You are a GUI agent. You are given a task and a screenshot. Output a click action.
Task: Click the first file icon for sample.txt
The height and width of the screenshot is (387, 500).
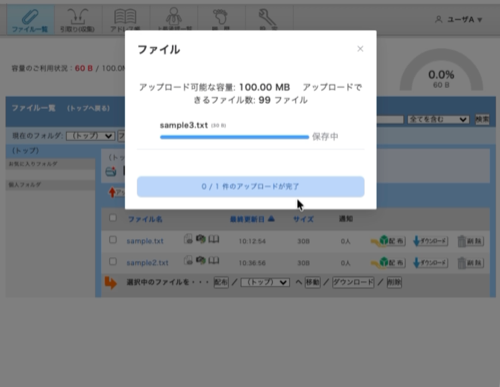(188, 239)
